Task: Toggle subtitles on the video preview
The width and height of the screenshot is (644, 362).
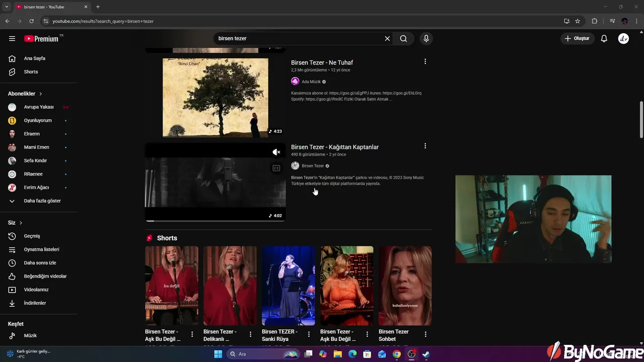Action: click(276, 168)
